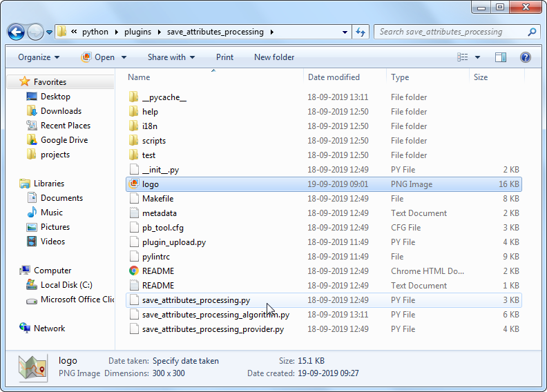This screenshot has width=547, height=392.
Task: Click the Print toolbar button
Action: coord(224,57)
